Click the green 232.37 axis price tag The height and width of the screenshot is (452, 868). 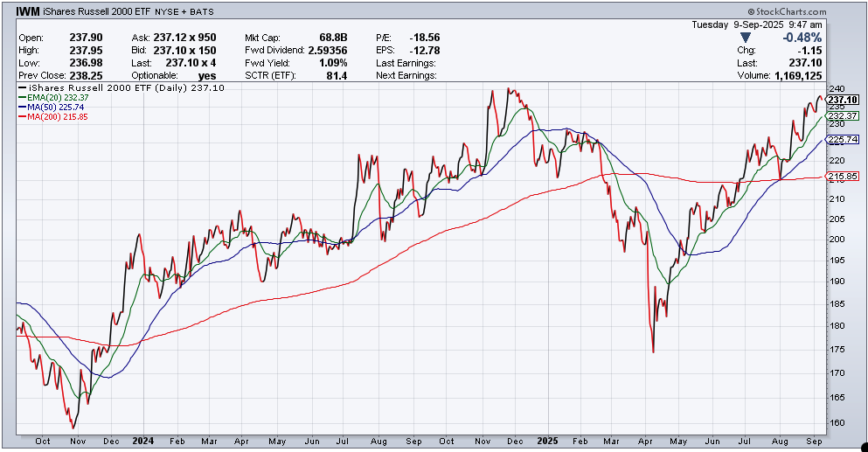(x=842, y=116)
